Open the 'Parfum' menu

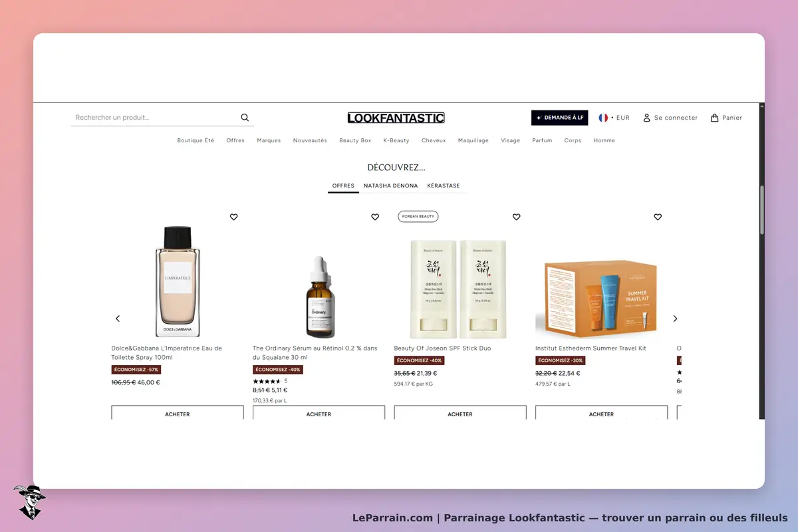(542, 140)
